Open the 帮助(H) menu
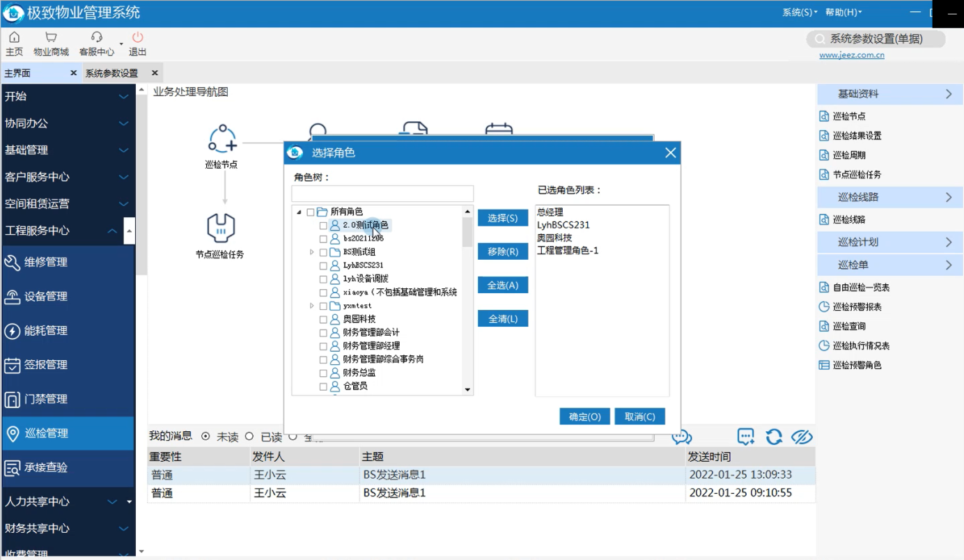This screenshot has width=964, height=560. 843,13
